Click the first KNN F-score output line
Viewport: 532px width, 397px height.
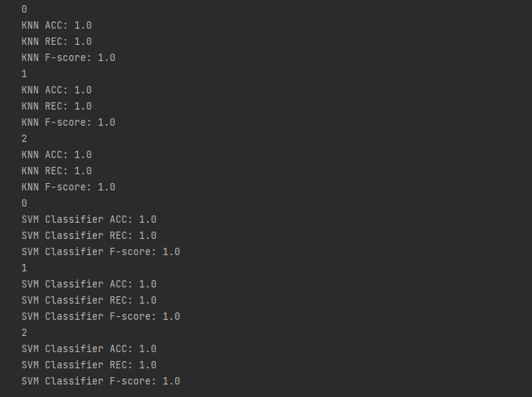coord(68,58)
